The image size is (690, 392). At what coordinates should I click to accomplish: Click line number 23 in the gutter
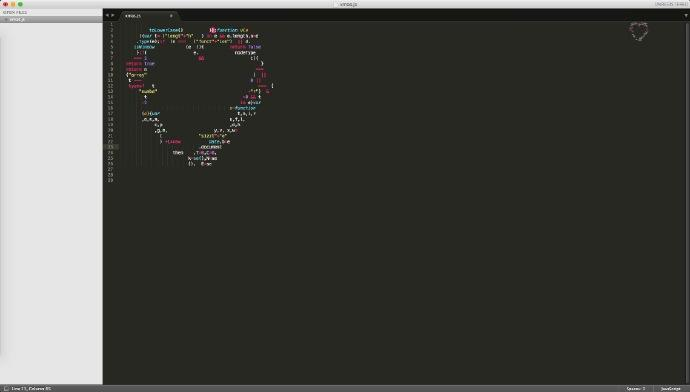pos(110,147)
